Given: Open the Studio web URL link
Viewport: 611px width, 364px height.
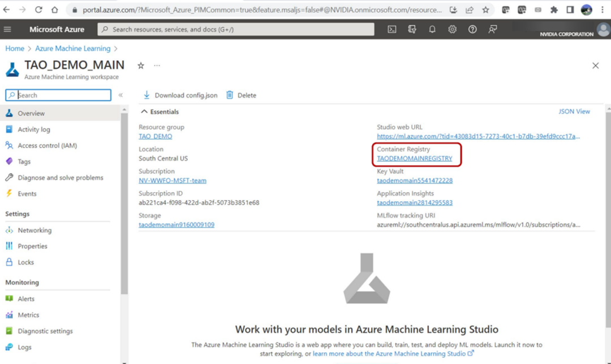Looking at the screenshot, I should tap(478, 136).
